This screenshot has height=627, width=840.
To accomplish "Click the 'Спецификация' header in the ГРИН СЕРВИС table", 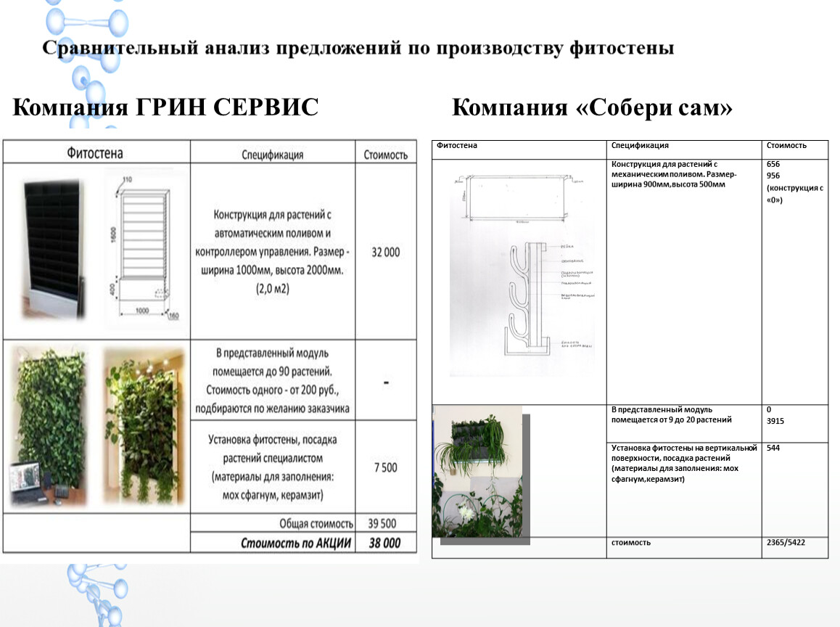I will click(272, 155).
